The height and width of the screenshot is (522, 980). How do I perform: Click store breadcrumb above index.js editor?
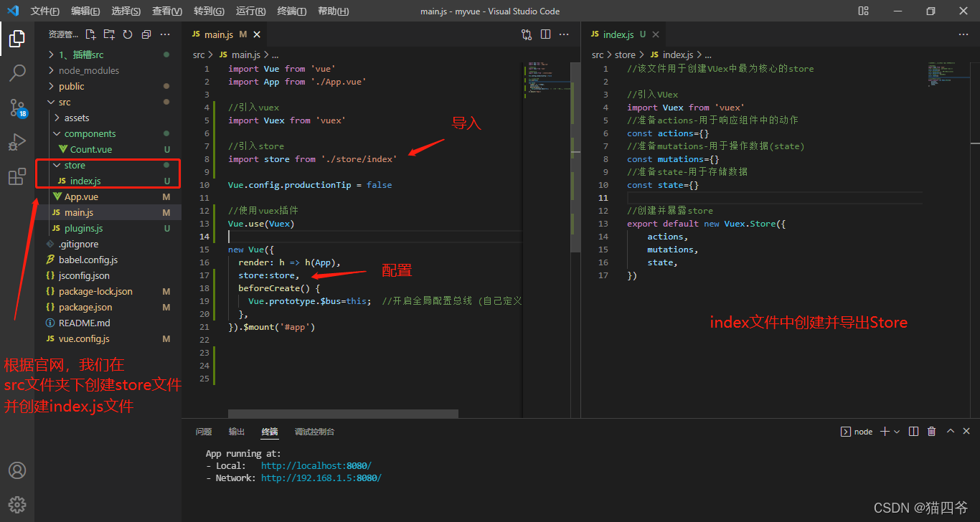pos(625,54)
